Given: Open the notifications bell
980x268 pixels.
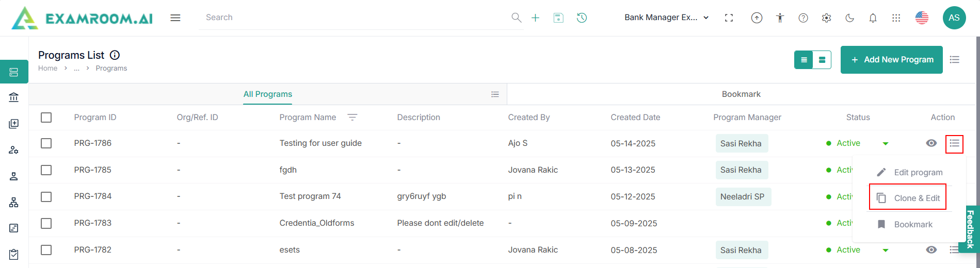Looking at the screenshot, I should (x=873, y=18).
